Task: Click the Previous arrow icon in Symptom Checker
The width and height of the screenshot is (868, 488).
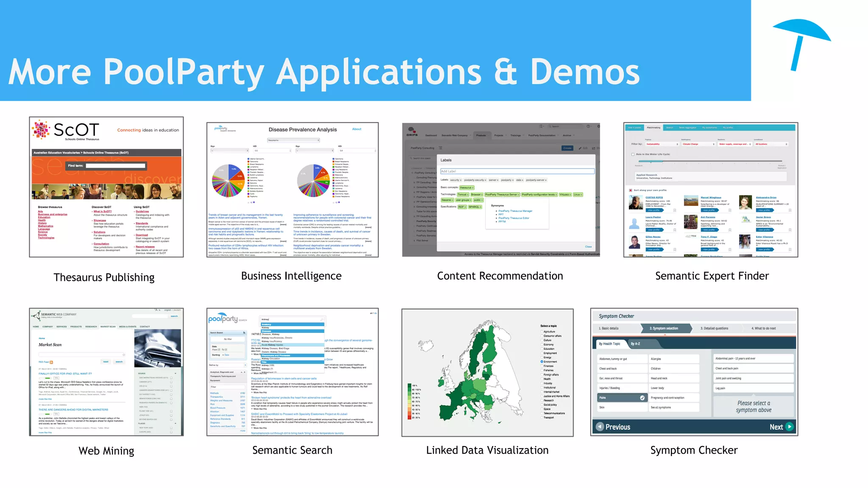Action: point(600,427)
